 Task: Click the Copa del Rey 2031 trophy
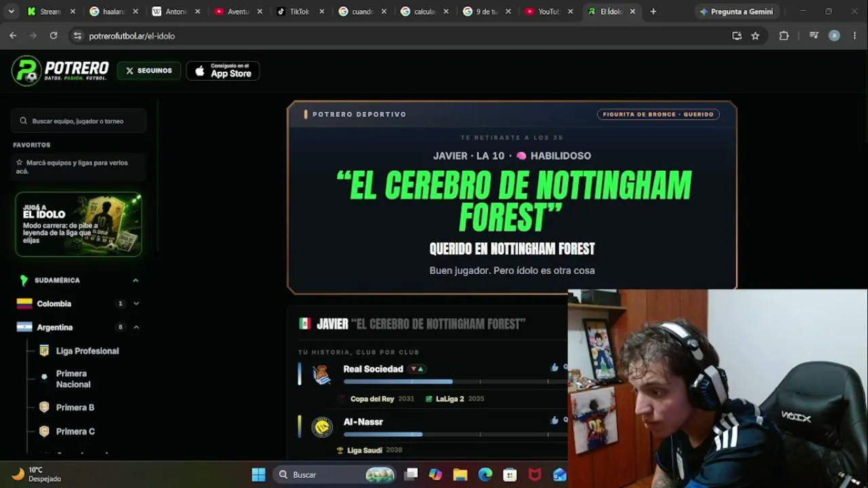376,399
